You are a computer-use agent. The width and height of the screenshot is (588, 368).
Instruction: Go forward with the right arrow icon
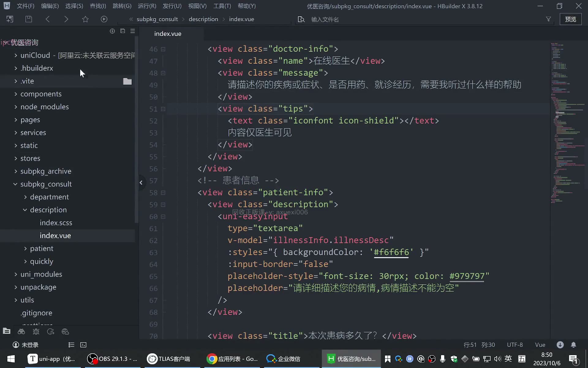click(x=66, y=19)
